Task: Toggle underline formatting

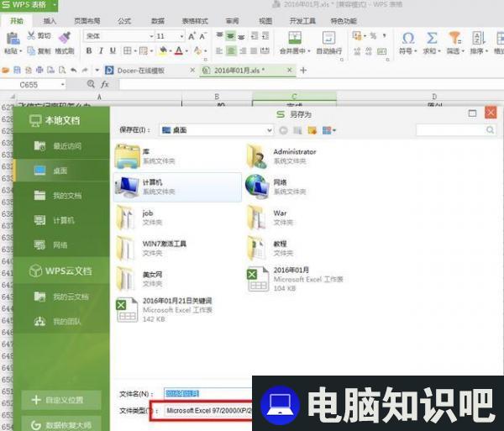Action: click(113, 50)
